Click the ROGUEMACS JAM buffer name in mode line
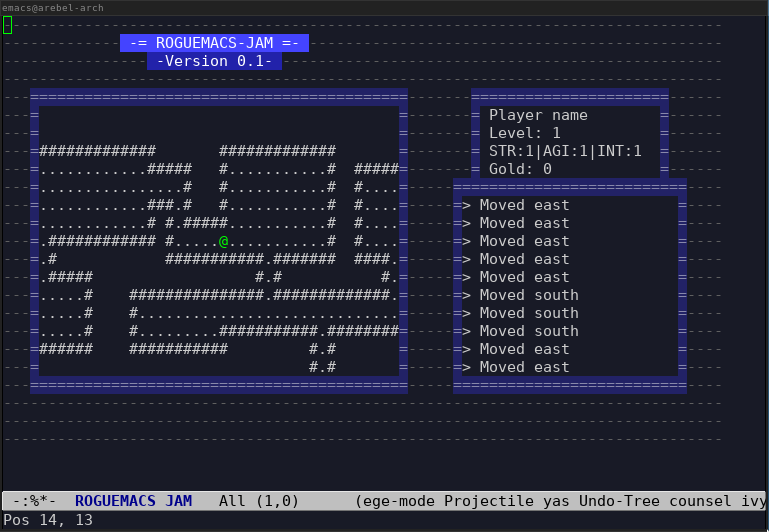The image size is (769, 532). [x=133, y=501]
